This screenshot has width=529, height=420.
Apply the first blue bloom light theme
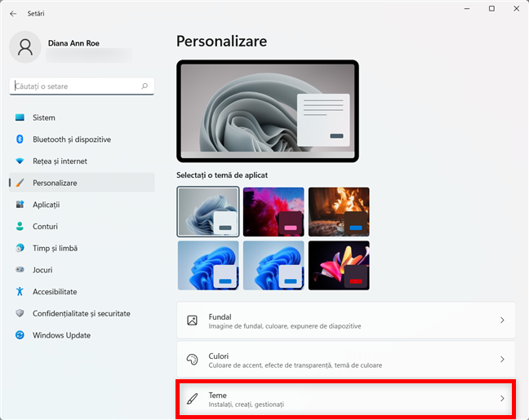pos(208,265)
